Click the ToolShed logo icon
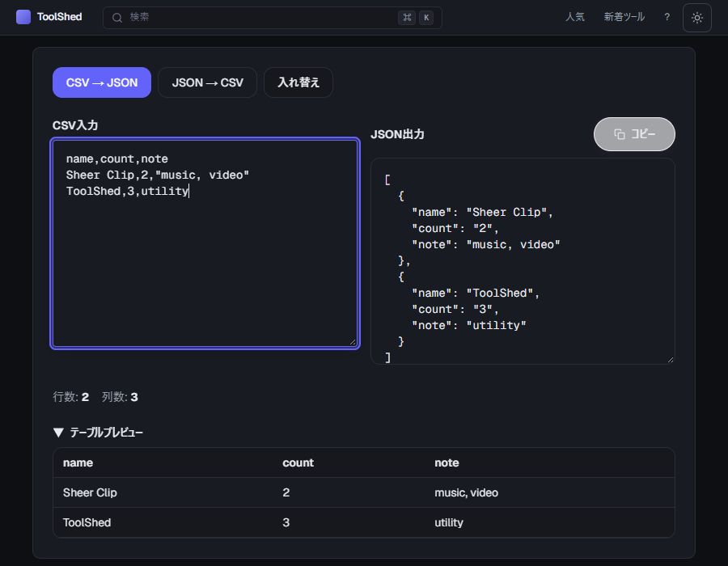The width and height of the screenshot is (728, 566). coord(23,17)
